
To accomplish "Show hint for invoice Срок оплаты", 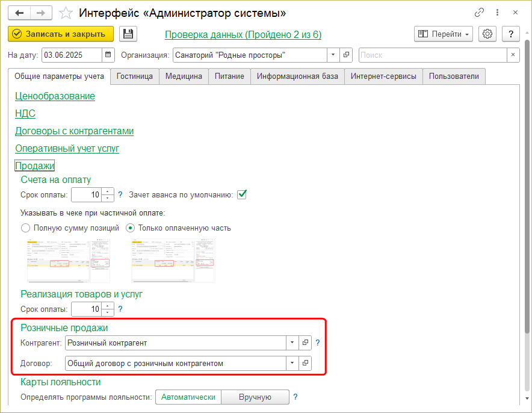I will 120,195.
